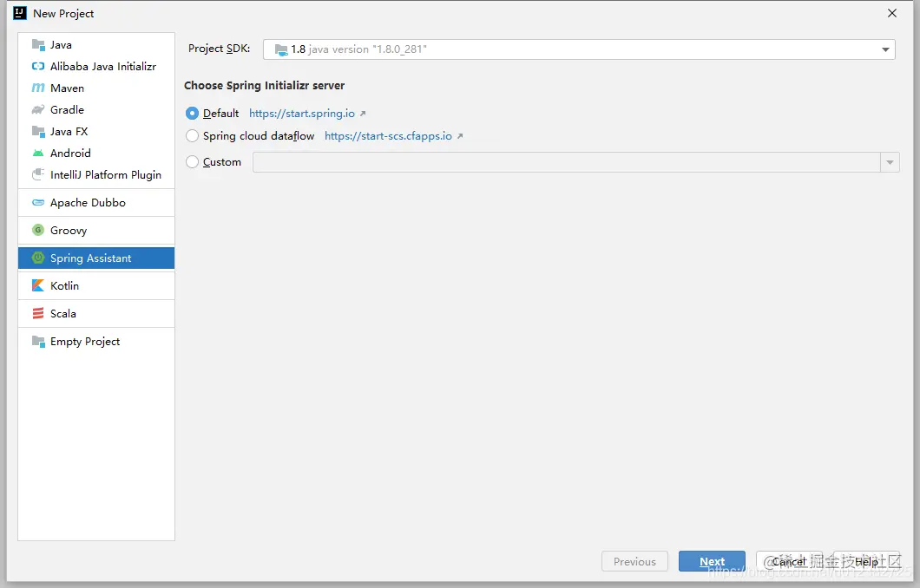The height and width of the screenshot is (588, 920).
Task: Select the Default server radio button
Action: pyautogui.click(x=192, y=113)
